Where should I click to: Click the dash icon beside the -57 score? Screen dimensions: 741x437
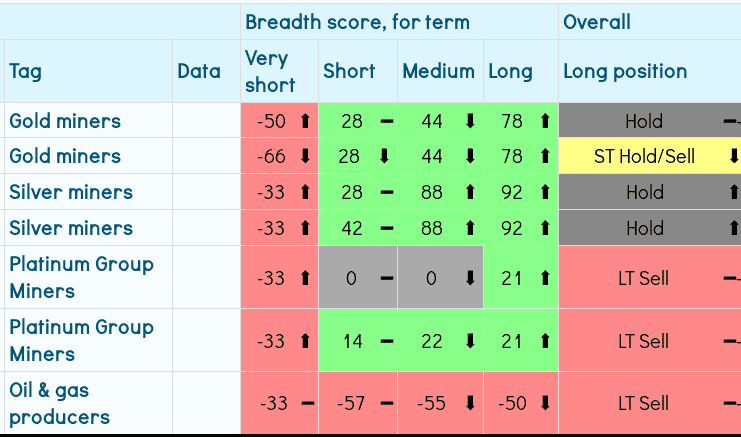point(387,404)
